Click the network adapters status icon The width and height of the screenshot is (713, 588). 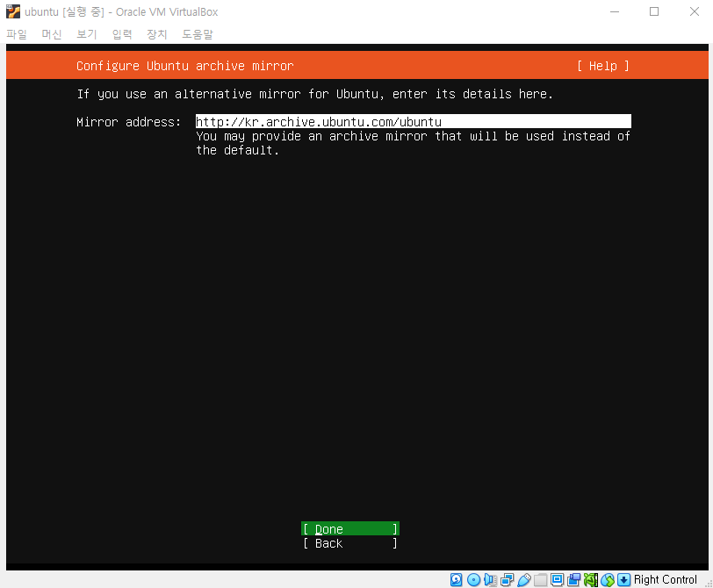pos(507,579)
